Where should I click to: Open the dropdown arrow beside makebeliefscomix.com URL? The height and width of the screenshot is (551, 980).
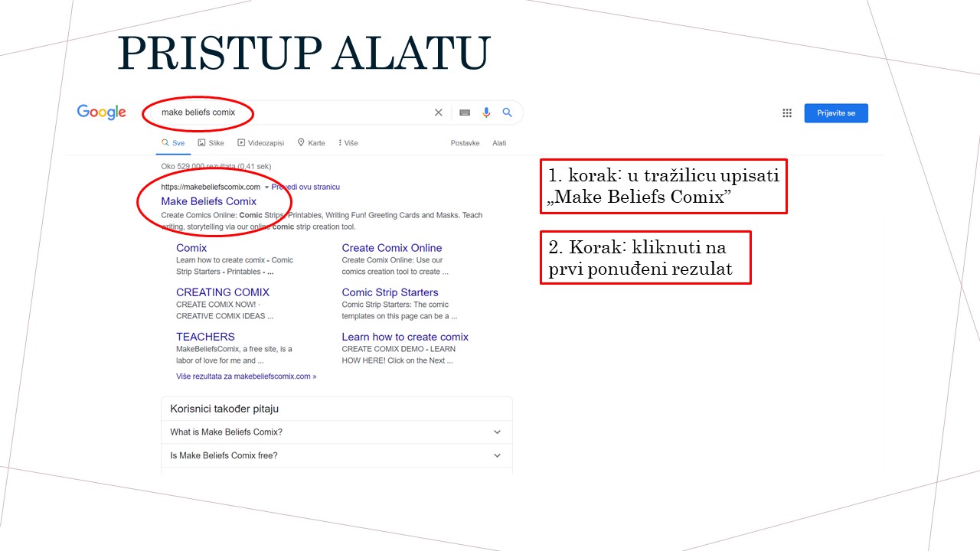click(266, 187)
